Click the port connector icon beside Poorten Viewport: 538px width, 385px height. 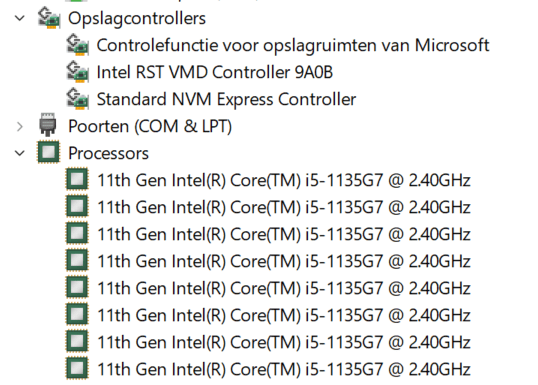pyautogui.click(x=48, y=125)
